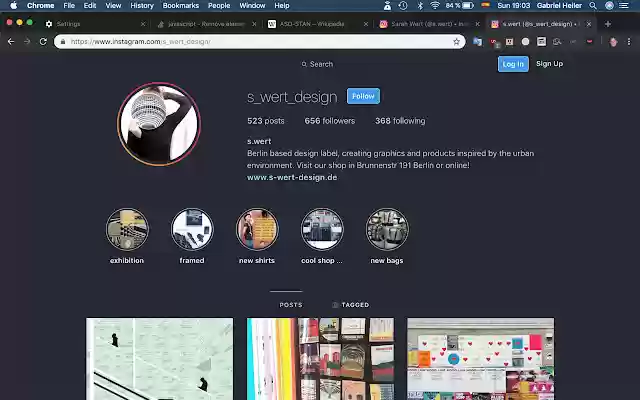
Task: Open the s_wert_design profile picture story
Action: tap(159, 124)
